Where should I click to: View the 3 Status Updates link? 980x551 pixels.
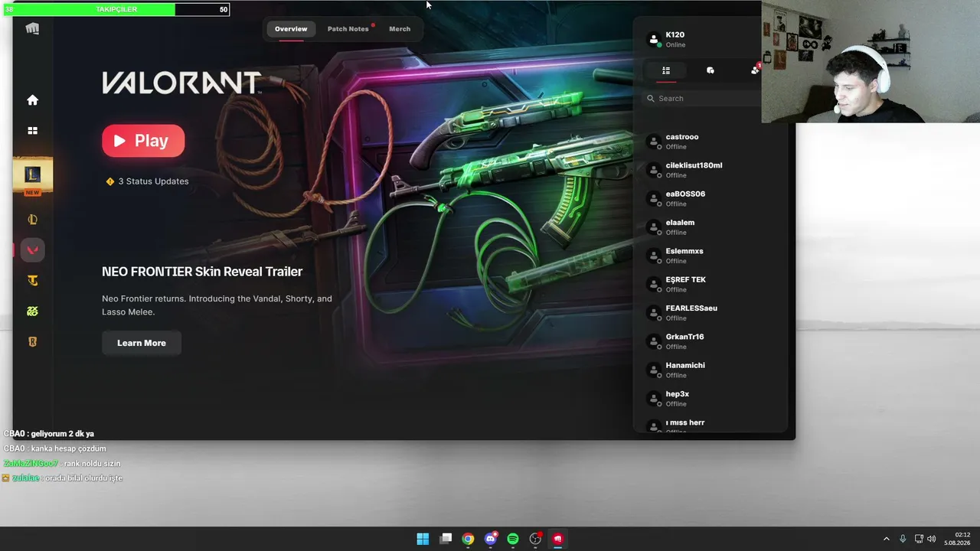click(x=153, y=181)
